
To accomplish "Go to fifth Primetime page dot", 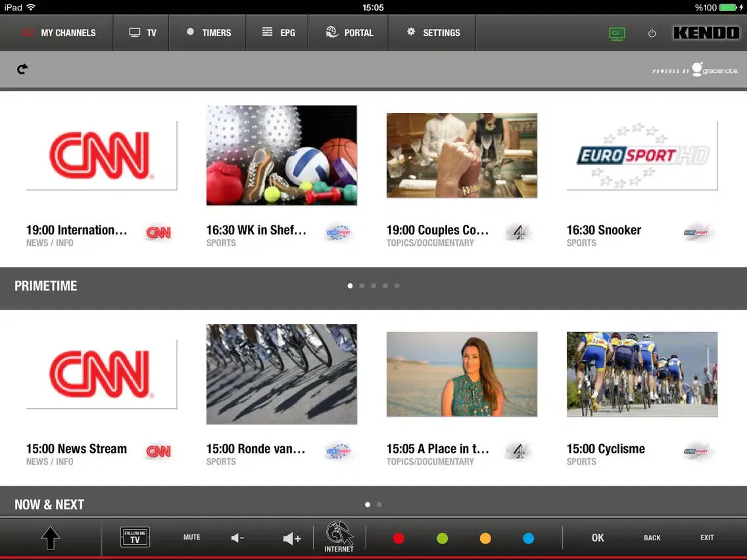I will click(x=397, y=286).
